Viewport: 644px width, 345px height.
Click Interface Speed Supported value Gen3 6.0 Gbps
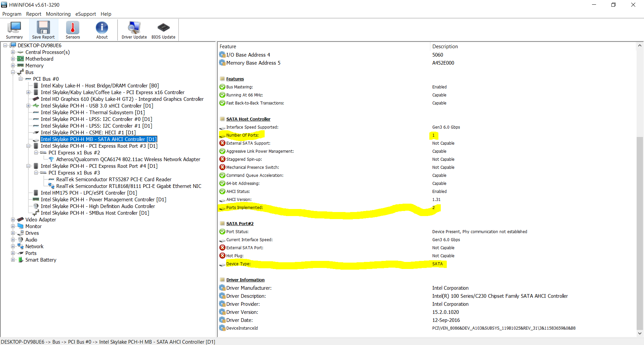pyautogui.click(x=446, y=127)
